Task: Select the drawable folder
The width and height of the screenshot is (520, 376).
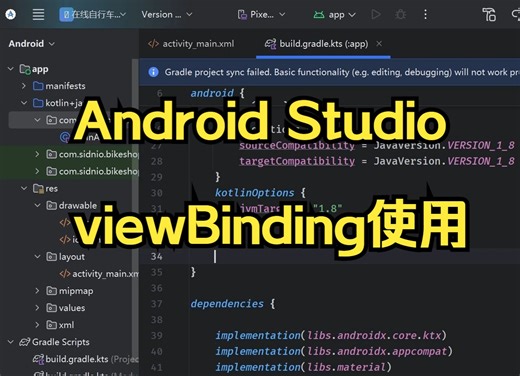Action: click(x=72, y=206)
